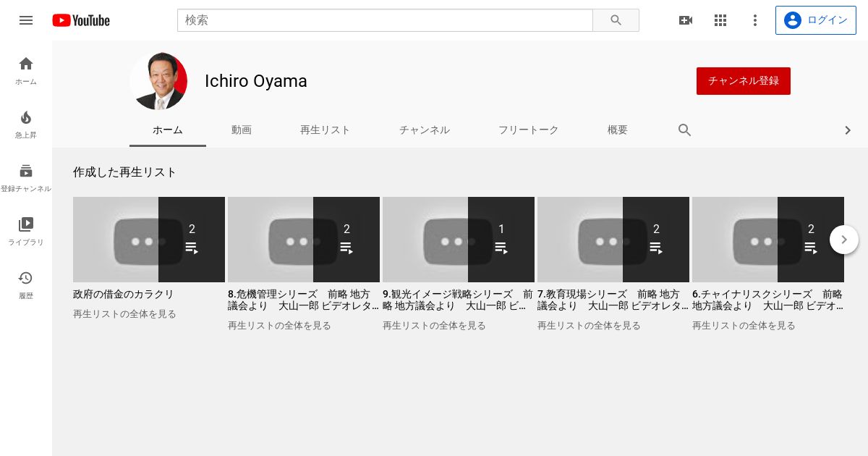This screenshot has height=456, width=868.
Task: Switch to the 概要 tab
Action: [x=618, y=130]
